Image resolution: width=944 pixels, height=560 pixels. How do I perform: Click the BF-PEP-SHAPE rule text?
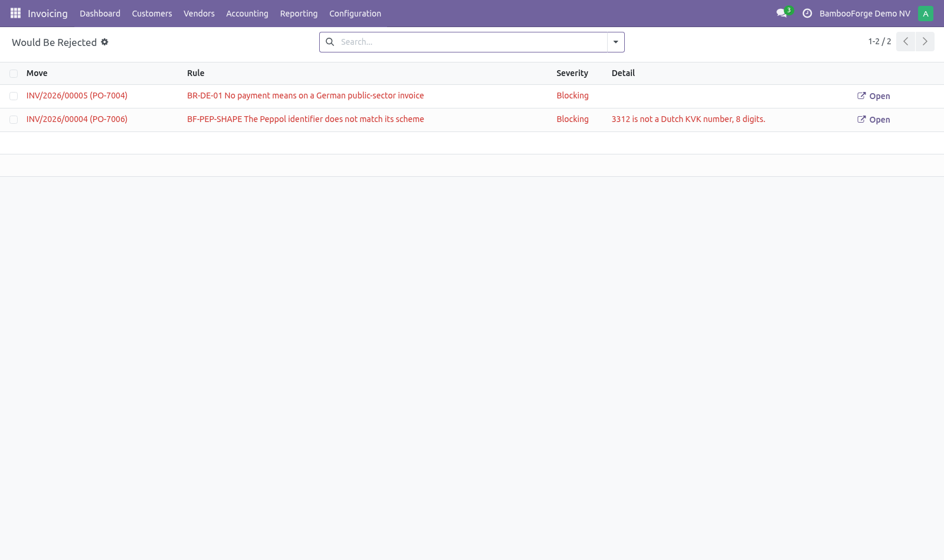click(x=306, y=119)
